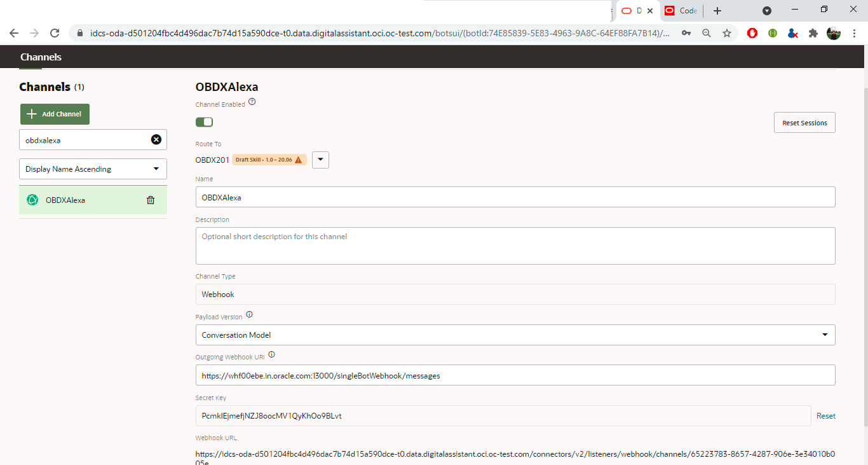Click the browser back arrow
The width and height of the screenshot is (868, 465).
14,33
